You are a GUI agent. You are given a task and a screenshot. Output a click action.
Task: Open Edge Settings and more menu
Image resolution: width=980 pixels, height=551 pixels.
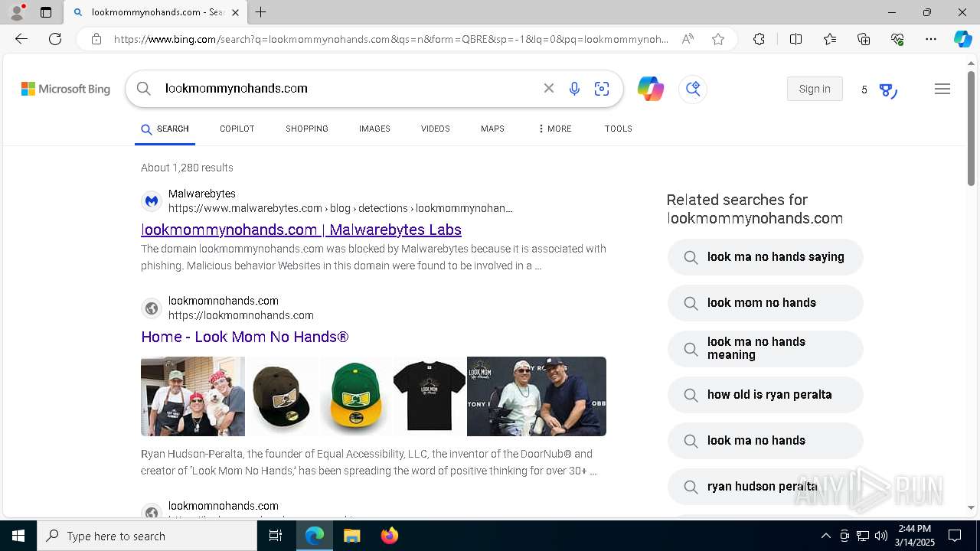tap(931, 39)
